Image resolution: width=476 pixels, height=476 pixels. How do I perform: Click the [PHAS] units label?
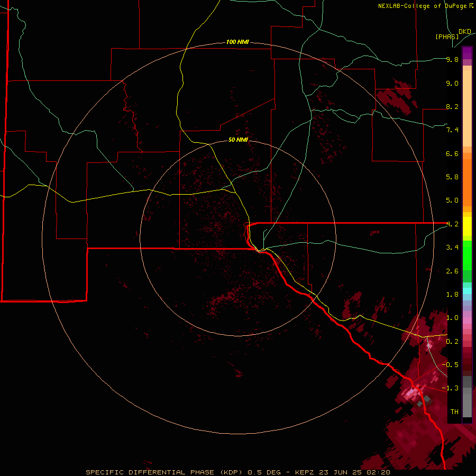coord(447,36)
